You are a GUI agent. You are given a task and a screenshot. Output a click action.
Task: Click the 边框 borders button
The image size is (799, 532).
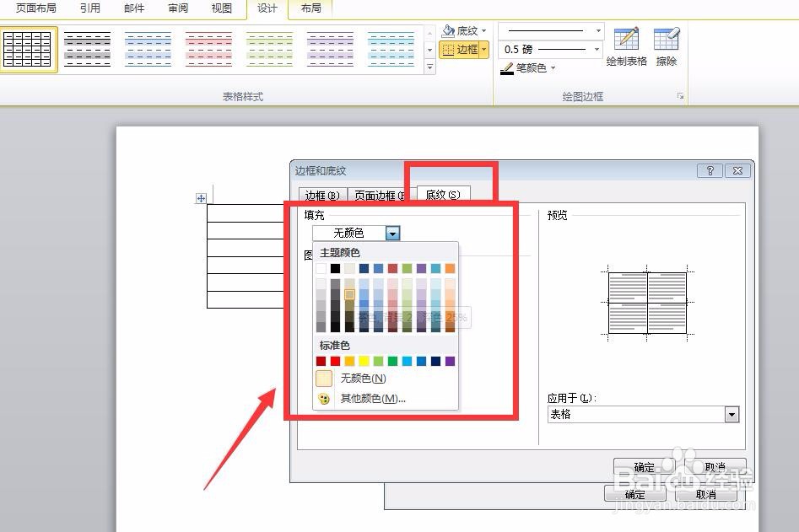pyautogui.click(x=459, y=50)
